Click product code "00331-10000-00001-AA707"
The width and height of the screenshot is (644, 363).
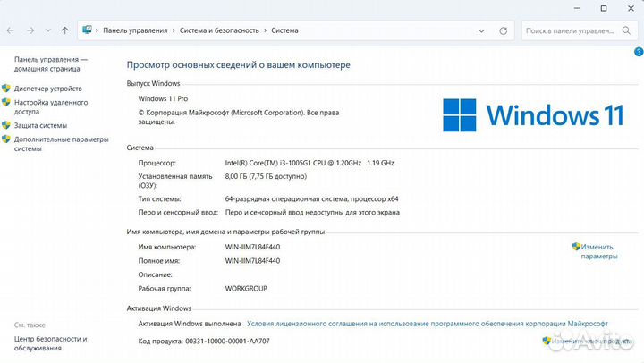pyautogui.click(x=227, y=341)
